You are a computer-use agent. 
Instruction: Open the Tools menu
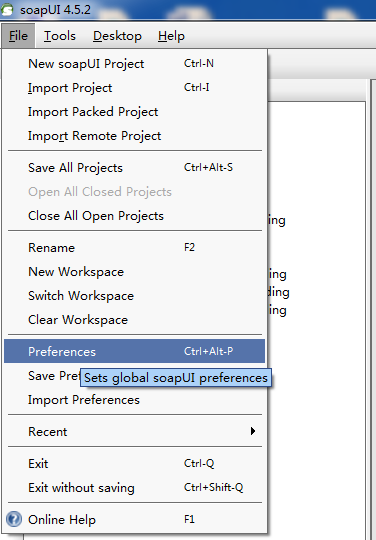[x=60, y=36]
